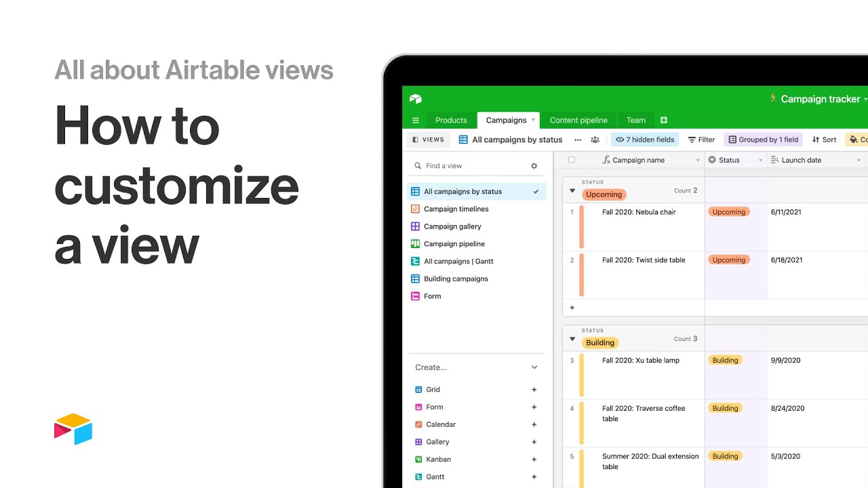Open Campaigns tab dropdown arrow
Image resolution: width=868 pixels, height=488 pixels.
point(533,120)
